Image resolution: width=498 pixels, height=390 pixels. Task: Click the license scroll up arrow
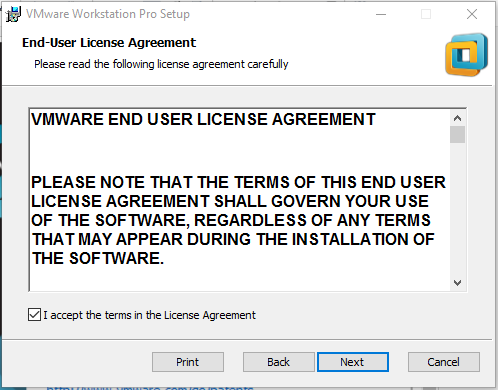[x=457, y=118]
